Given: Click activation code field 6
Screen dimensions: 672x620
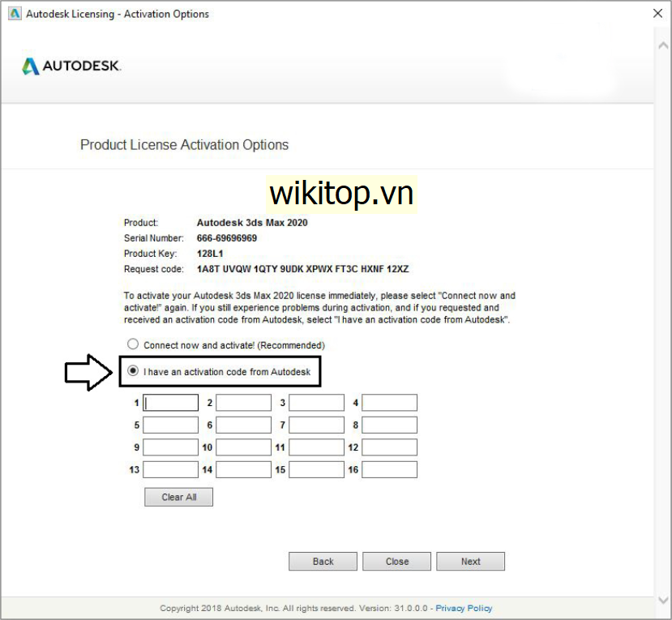Looking at the screenshot, I should click(244, 425).
